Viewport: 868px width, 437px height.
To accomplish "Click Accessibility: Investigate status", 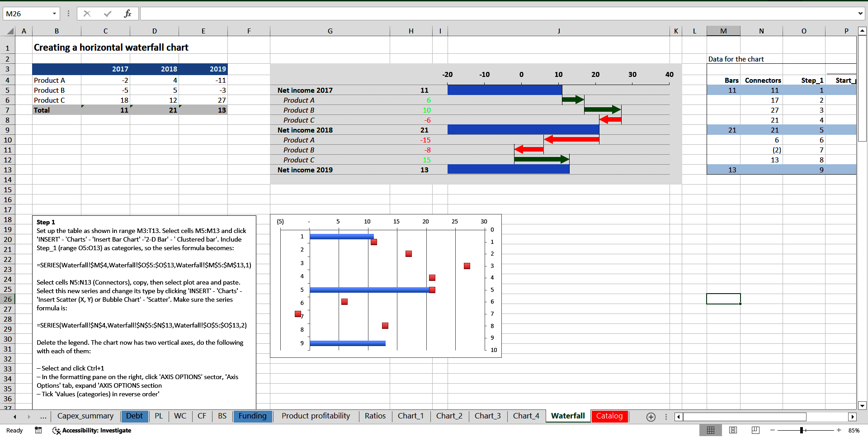I will coord(92,430).
